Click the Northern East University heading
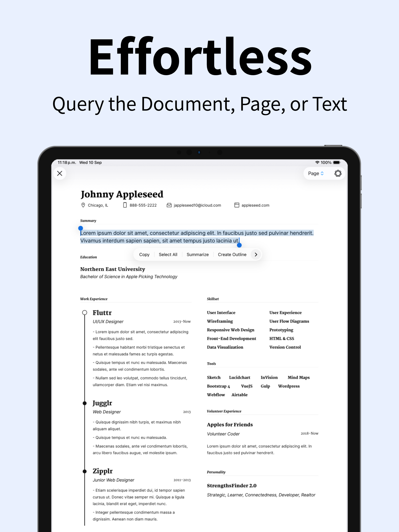 (113, 269)
